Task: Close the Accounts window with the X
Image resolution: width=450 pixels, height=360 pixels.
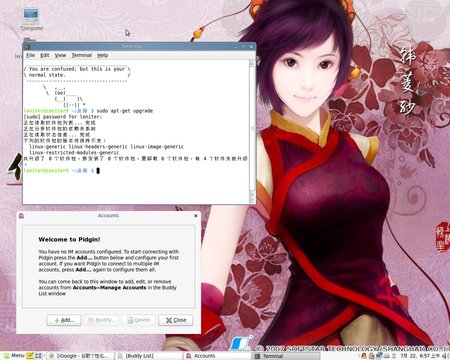Action: [196, 216]
